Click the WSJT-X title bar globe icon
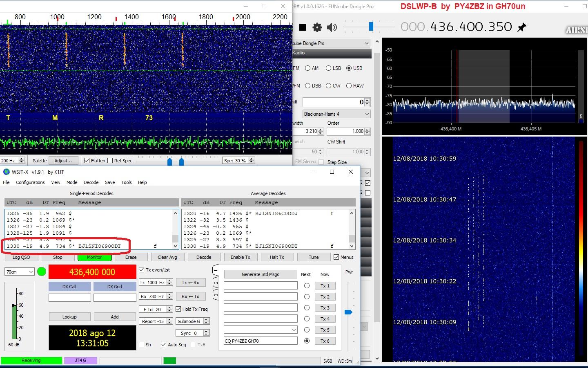This screenshot has width=588, height=368. [x=6, y=172]
